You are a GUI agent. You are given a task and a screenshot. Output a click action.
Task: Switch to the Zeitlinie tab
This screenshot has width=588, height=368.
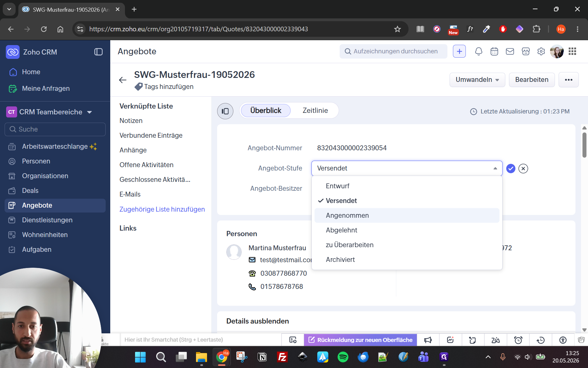click(315, 110)
